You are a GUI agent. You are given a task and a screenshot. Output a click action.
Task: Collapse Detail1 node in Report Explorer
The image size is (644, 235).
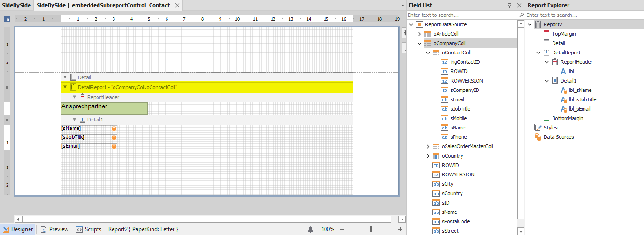point(547,81)
